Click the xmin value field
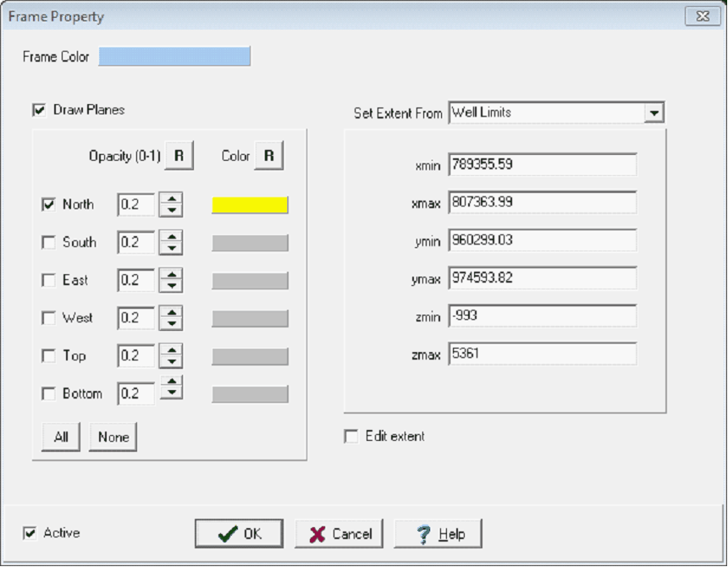Screen dimensions: 728x567 542,164
